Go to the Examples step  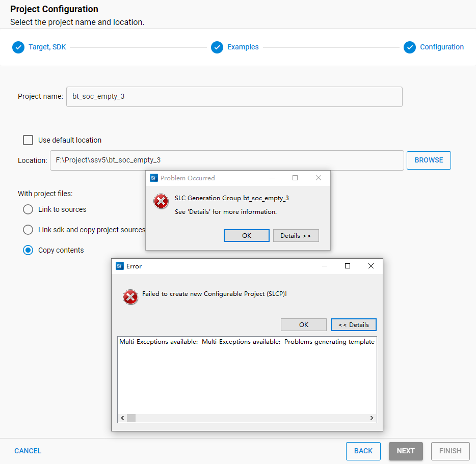(x=243, y=47)
